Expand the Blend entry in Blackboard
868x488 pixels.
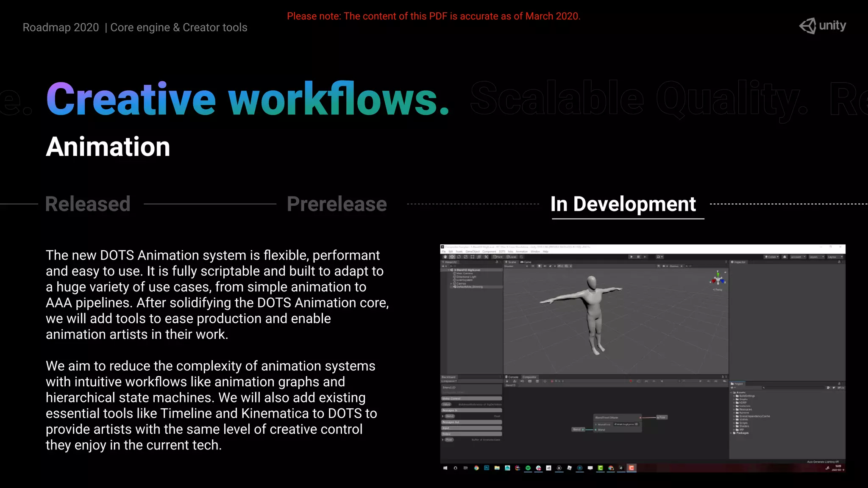[442, 416]
